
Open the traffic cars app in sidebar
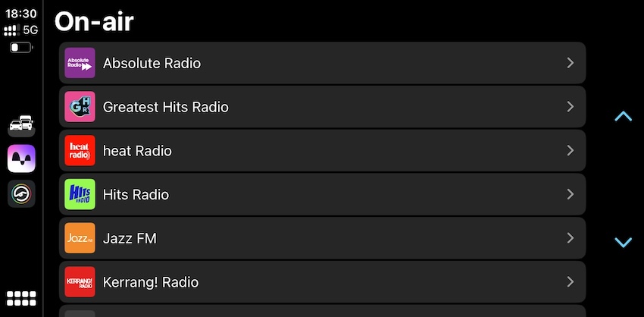tap(21, 124)
